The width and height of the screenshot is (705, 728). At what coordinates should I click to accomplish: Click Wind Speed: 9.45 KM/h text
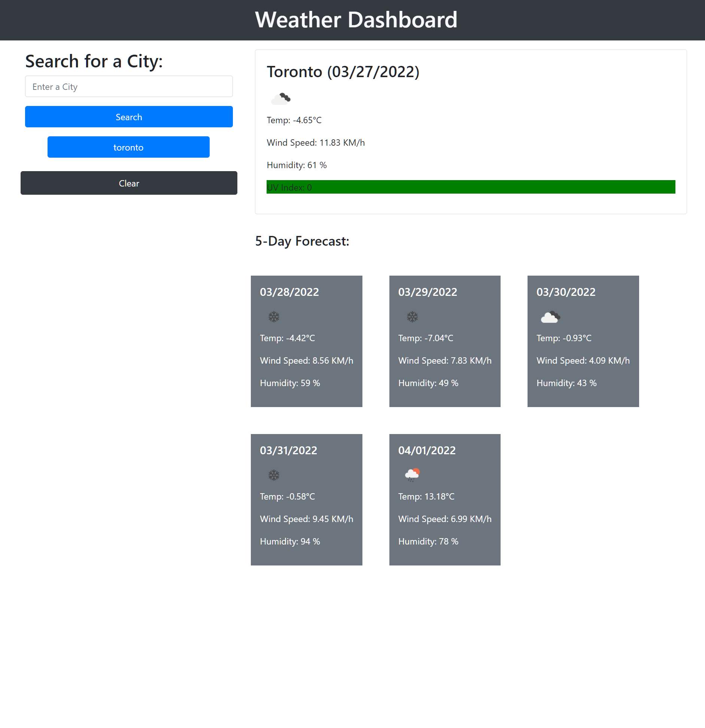[x=307, y=519]
